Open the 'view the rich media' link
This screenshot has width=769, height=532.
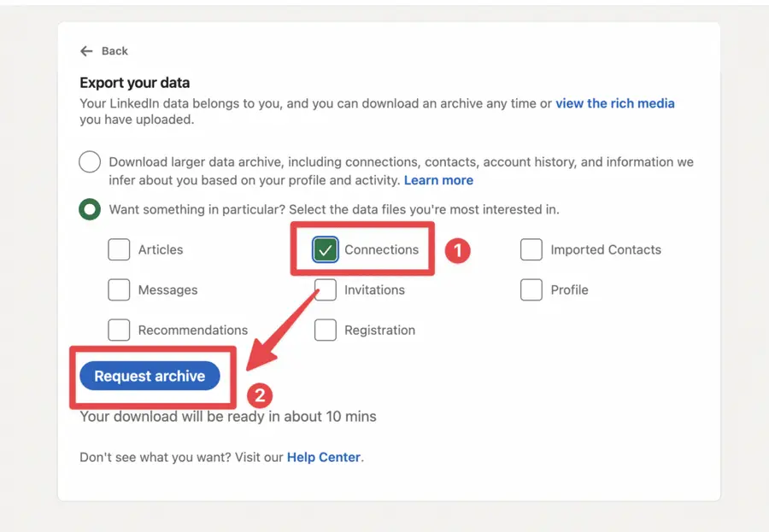(615, 103)
